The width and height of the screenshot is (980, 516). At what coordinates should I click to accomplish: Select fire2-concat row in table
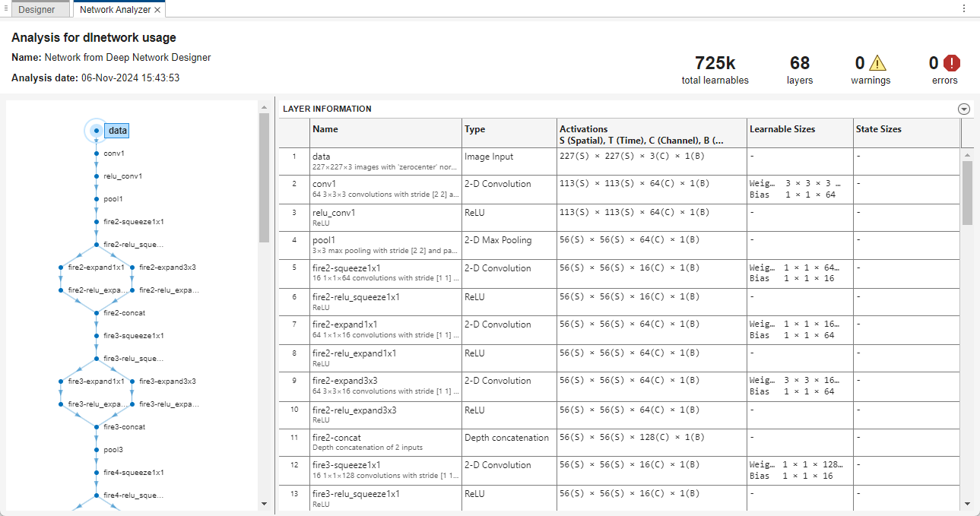(x=620, y=442)
